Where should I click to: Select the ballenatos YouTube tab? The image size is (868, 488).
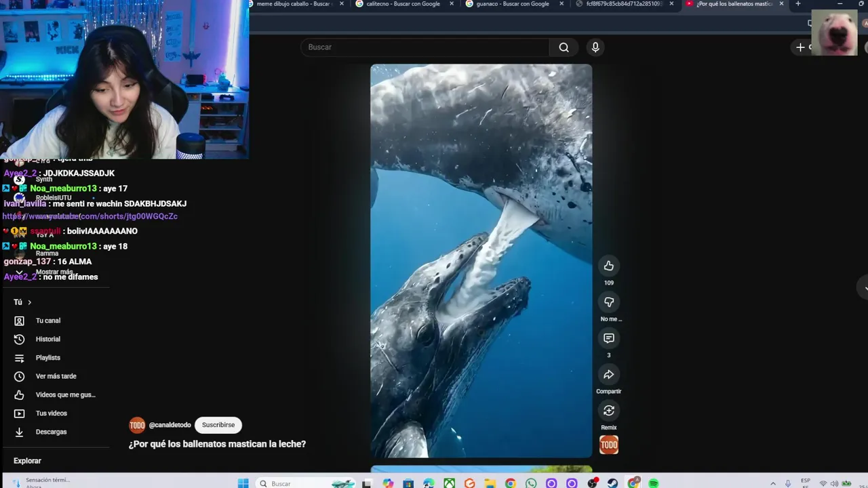[734, 4]
